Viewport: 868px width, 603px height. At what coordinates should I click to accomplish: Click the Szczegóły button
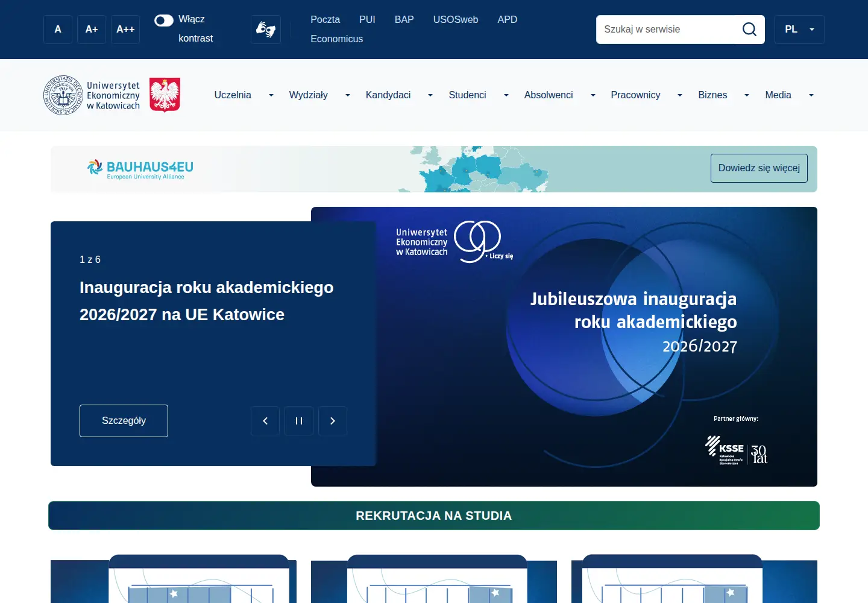click(x=124, y=421)
